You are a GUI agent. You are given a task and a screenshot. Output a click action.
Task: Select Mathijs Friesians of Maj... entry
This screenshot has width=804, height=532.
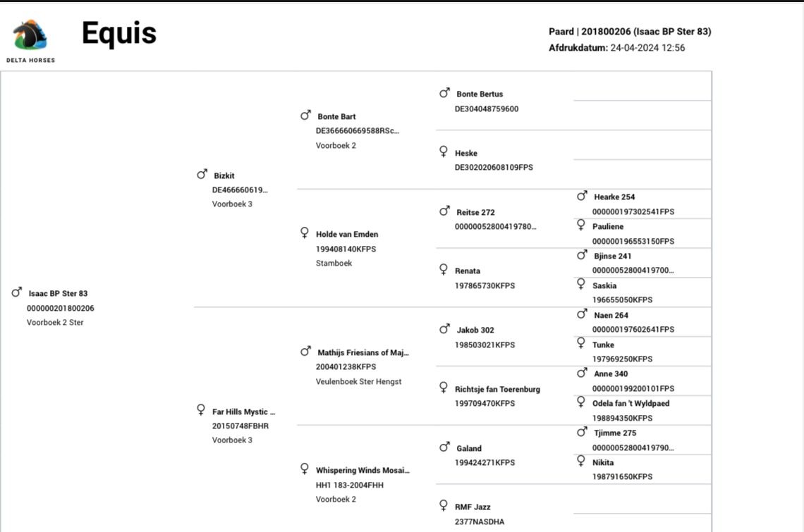[x=363, y=352]
